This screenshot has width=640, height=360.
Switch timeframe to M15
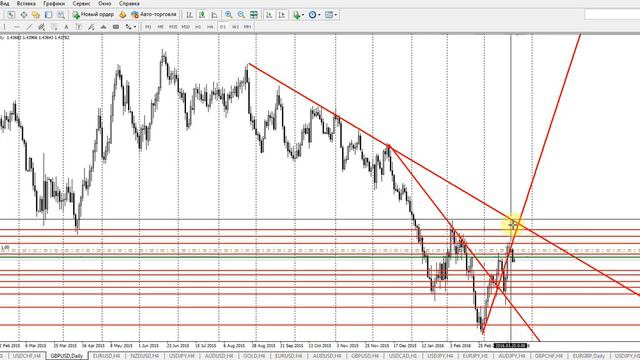[173, 27]
